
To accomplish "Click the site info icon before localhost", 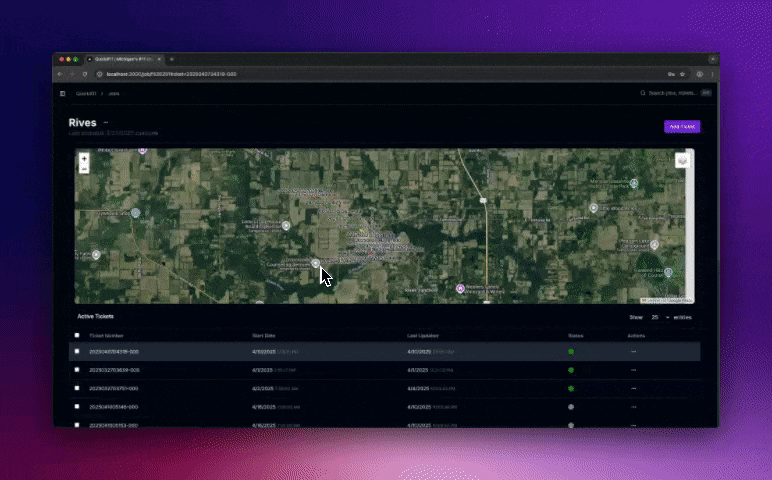I will [99, 74].
